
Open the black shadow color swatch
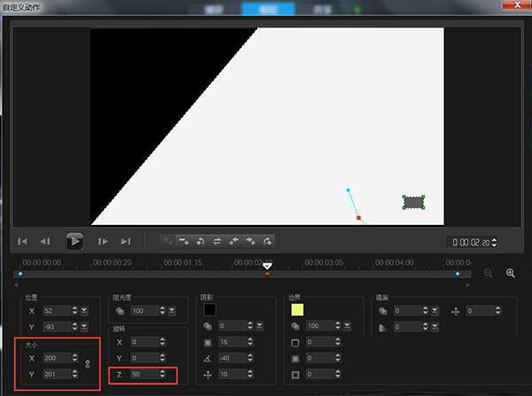pyautogui.click(x=209, y=309)
